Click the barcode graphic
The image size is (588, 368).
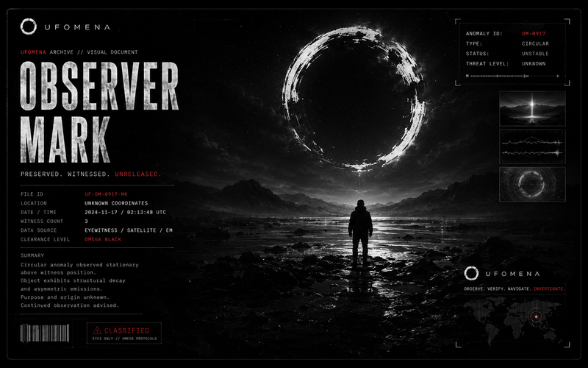(45, 333)
